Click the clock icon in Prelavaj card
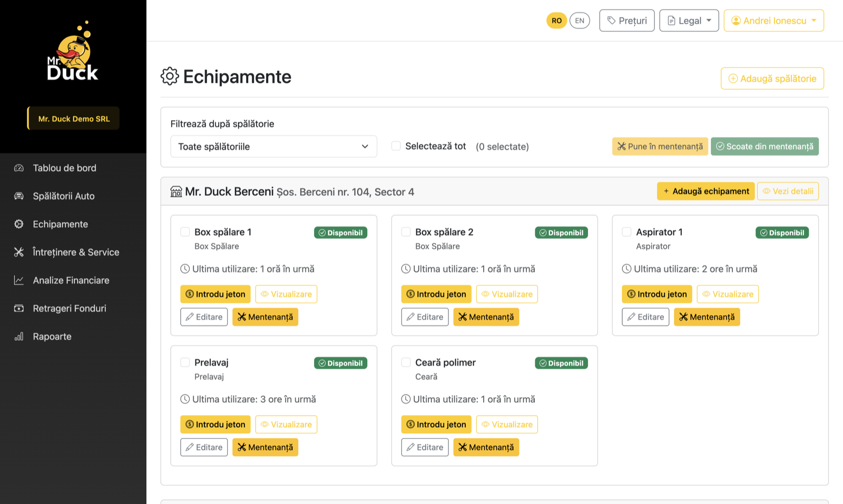 185,399
